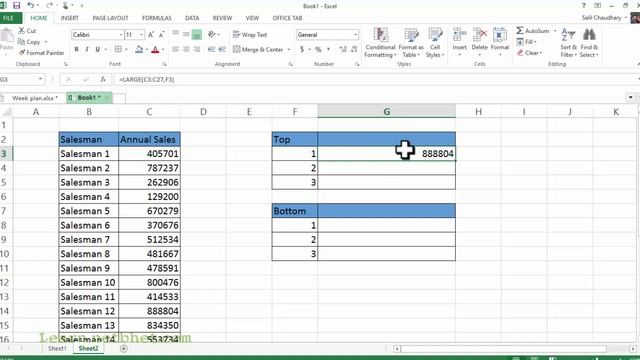This screenshot has height=360, width=640.
Task: Apply the fill color bucket icon
Action: 139,49
